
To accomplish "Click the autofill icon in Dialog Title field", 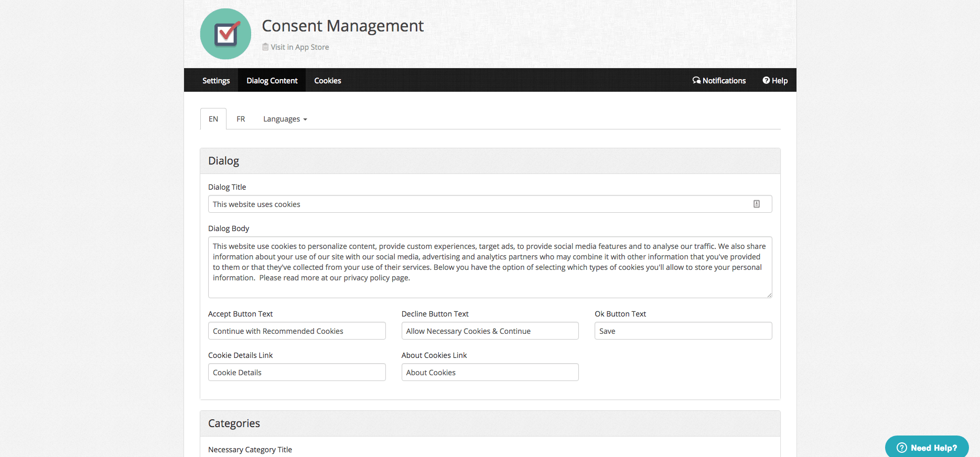I will [x=757, y=204].
